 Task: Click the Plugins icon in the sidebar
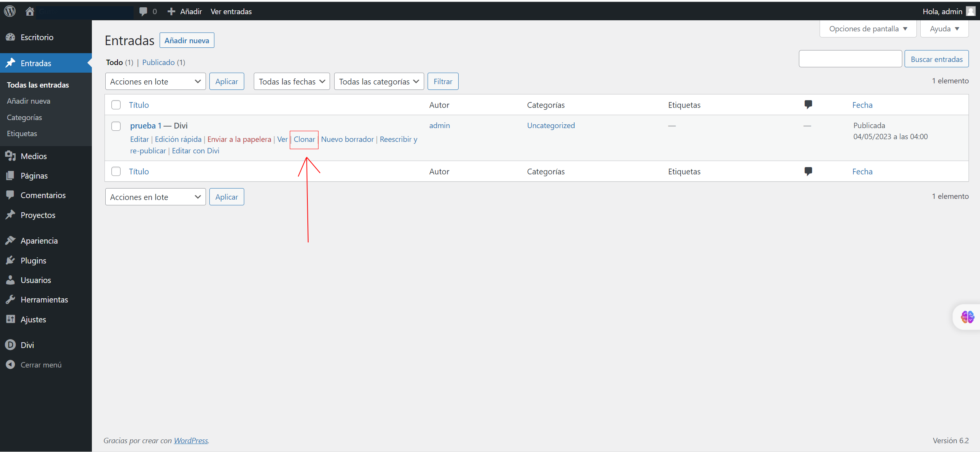pos(10,260)
